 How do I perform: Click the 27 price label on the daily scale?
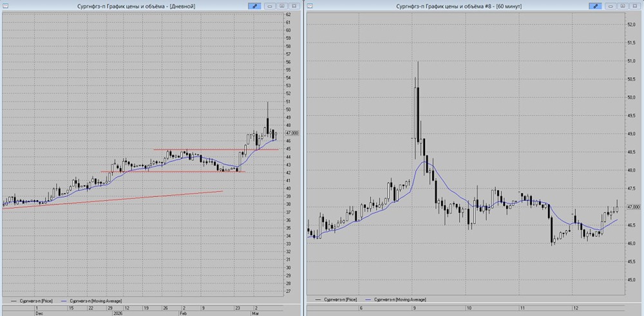click(x=289, y=292)
